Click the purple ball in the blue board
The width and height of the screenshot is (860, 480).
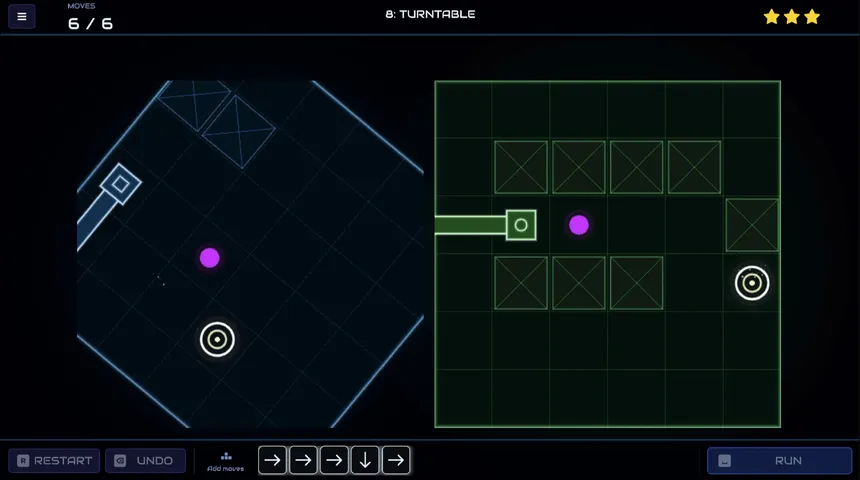(210, 258)
